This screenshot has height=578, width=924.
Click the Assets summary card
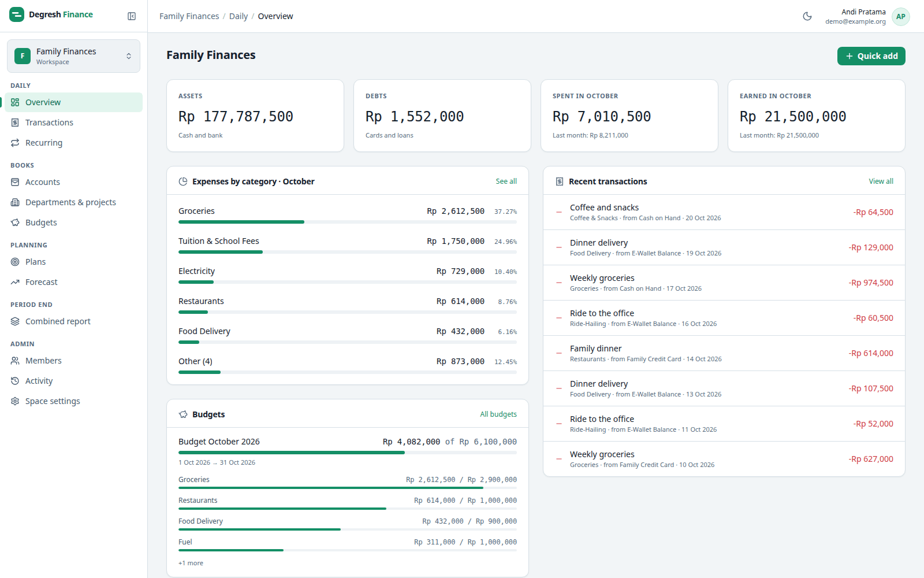pyautogui.click(x=255, y=116)
